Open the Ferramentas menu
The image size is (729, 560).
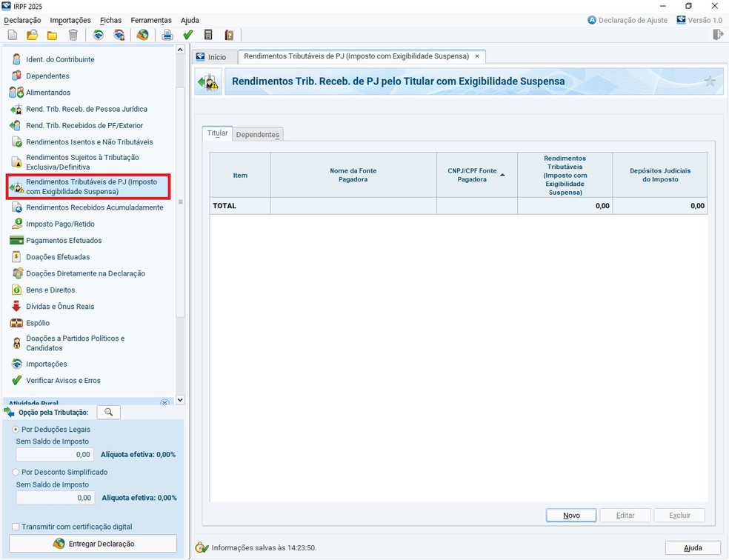tap(151, 20)
